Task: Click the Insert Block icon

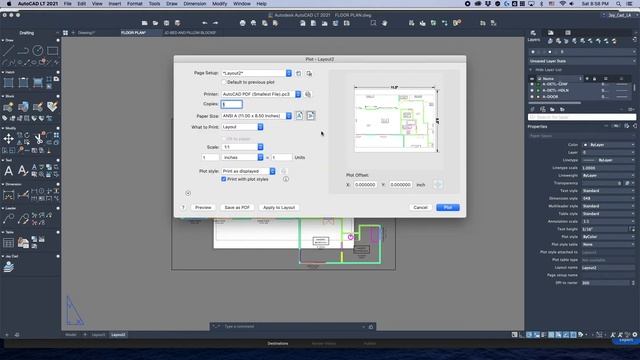Action: pos(9,107)
